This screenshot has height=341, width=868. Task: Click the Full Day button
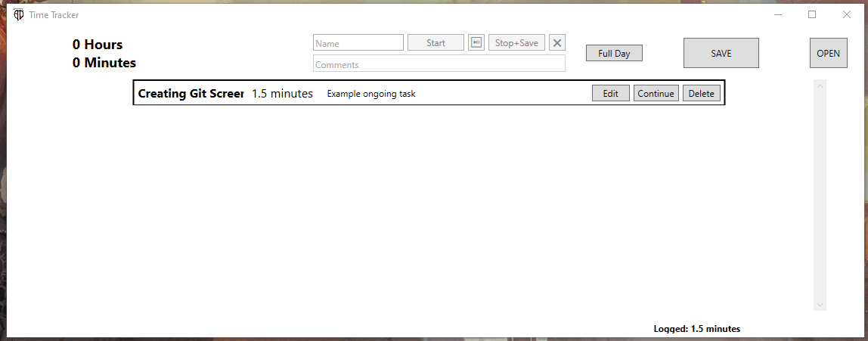tap(615, 53)
